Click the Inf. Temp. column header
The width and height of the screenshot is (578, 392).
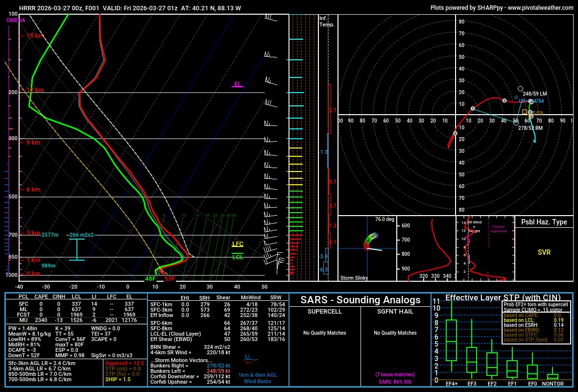tap(327, 22)
